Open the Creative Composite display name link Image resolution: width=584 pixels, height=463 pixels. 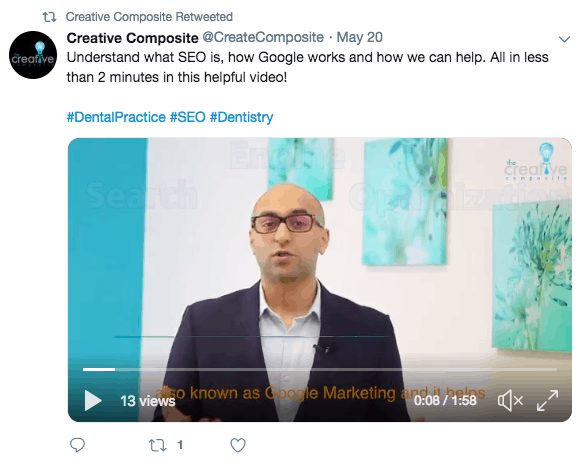[132, 38]
